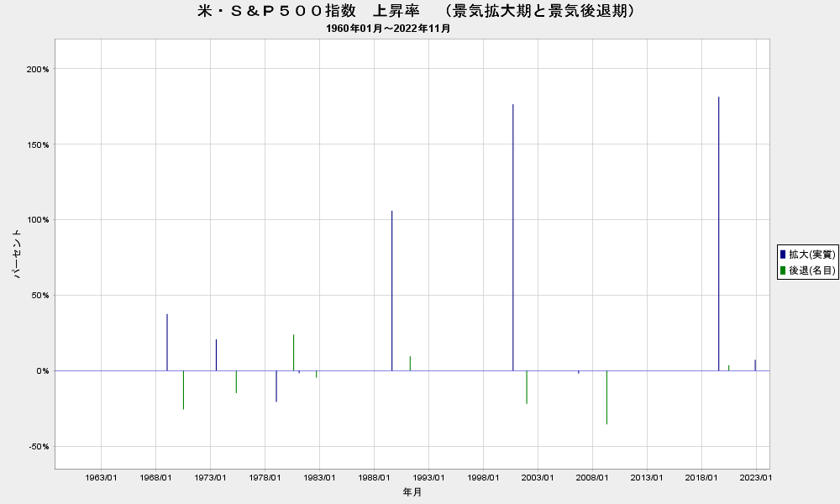Click the green negative bar near 1970
This screenshot has height=504, width=840.
(x=183, y=390)
